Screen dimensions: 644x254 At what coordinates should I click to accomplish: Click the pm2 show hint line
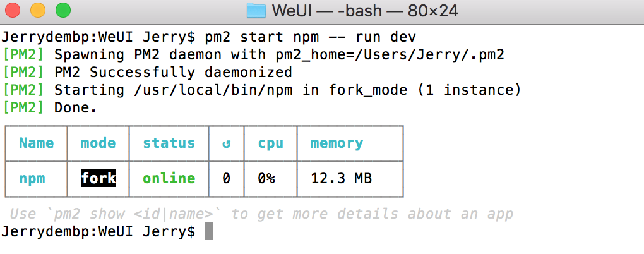click(261, 214)
